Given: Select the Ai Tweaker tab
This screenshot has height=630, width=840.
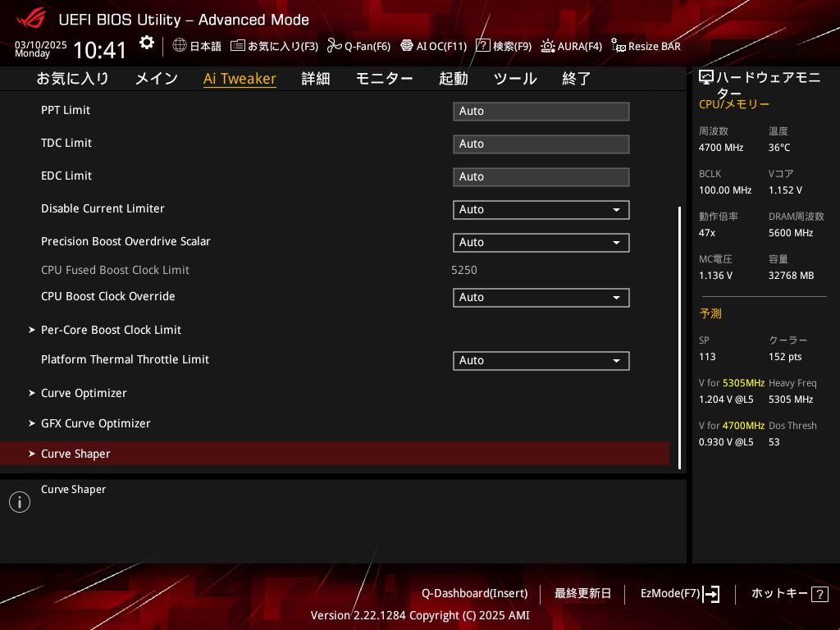Looking at the screenshot, I should click(x=240, y=79).
